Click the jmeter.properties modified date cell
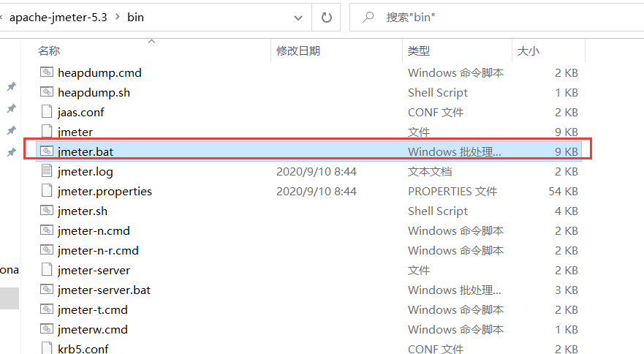 tap(317, 191)
